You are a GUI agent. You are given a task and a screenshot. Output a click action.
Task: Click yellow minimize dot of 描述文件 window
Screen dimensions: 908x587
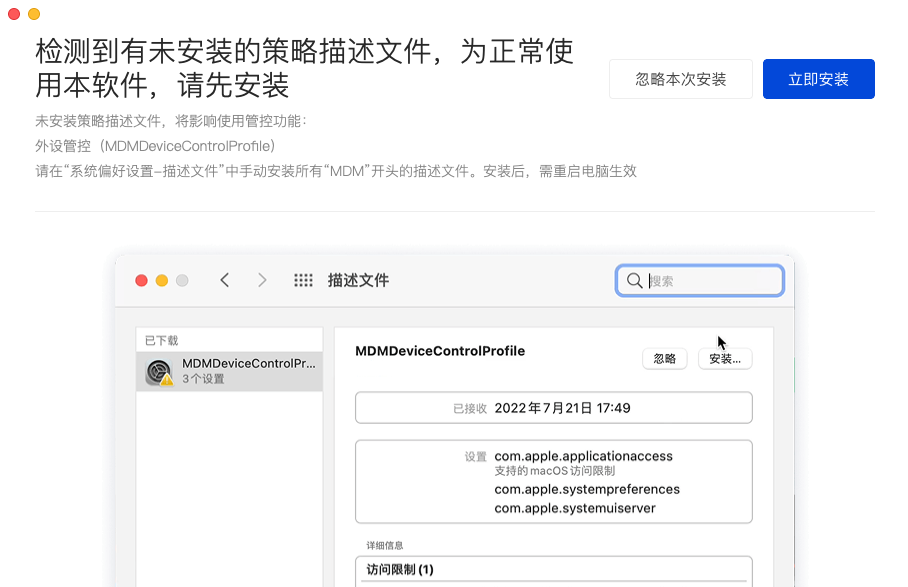161,281
